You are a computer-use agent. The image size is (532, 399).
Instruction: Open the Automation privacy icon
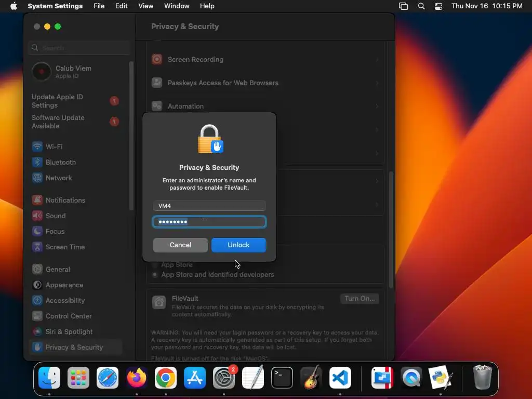157,106
